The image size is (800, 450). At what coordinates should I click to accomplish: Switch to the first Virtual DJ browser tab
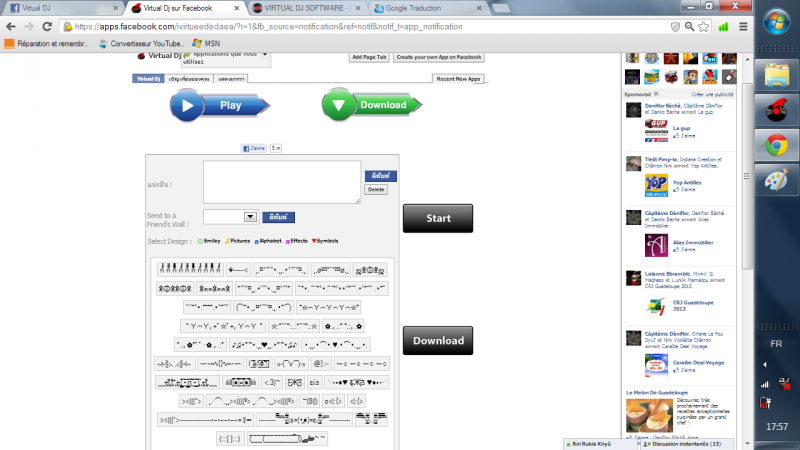[64, 8]
